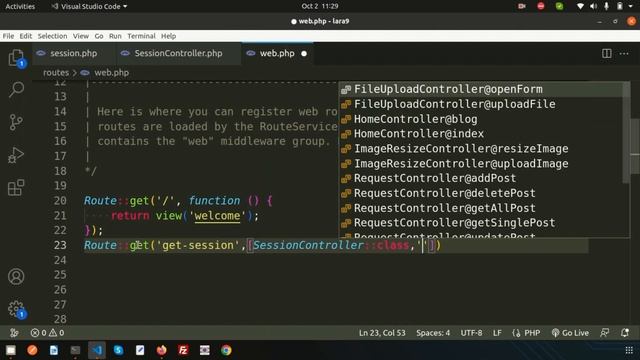Click SessionController text on line 23
The width and height of the screenshot is (640, 360).
[x=308, y=245]
